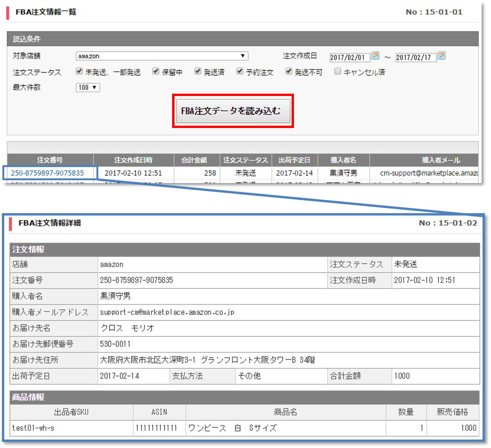Viewport: 491px width, 448px height.
Task: Click the 販売価格 column header
Action: coord(452,412)
